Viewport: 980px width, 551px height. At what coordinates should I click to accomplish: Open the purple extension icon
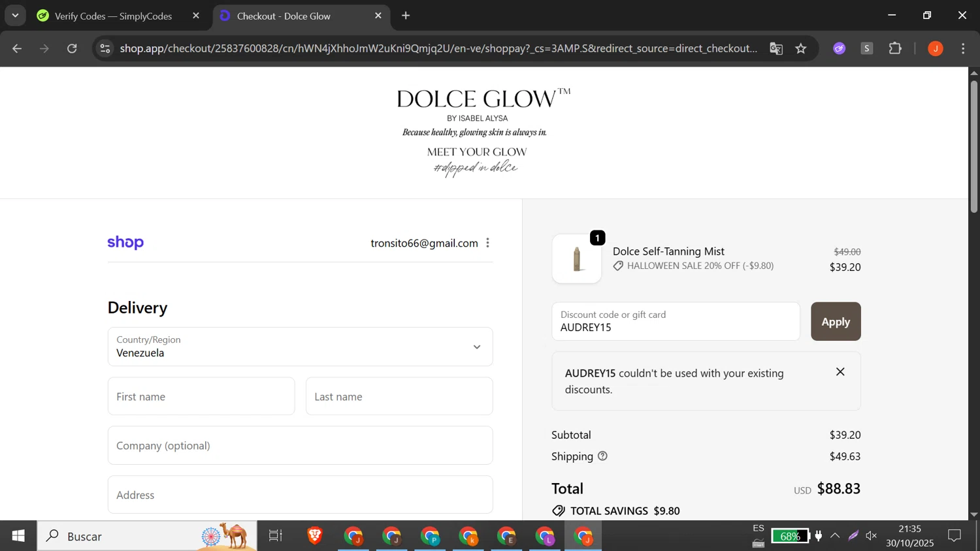840,48
